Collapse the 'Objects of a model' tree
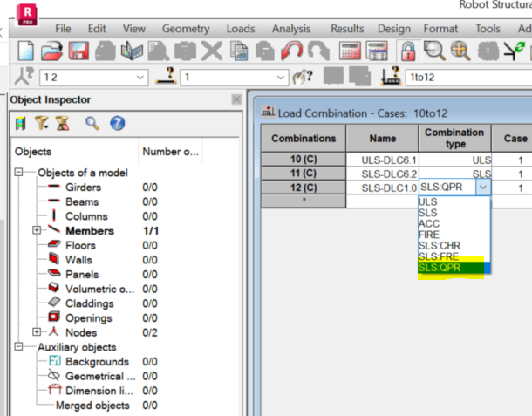 pyautogui.click(x=18, y=172)
